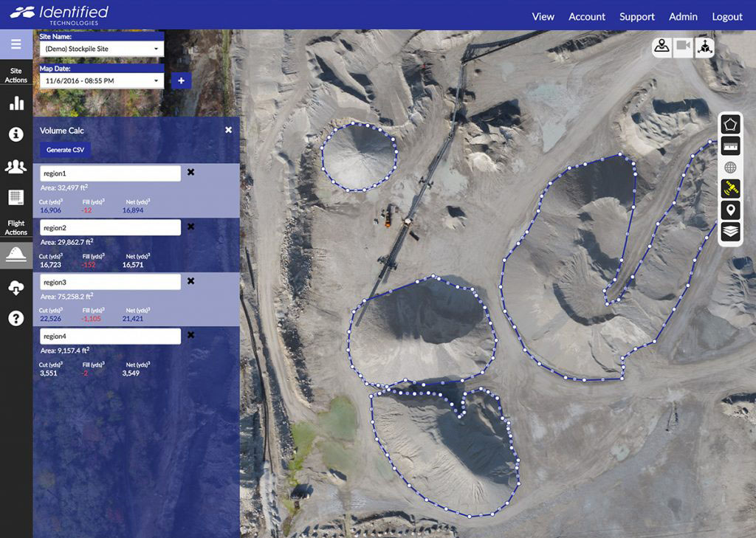Click the site info icon

pos(16,134)
